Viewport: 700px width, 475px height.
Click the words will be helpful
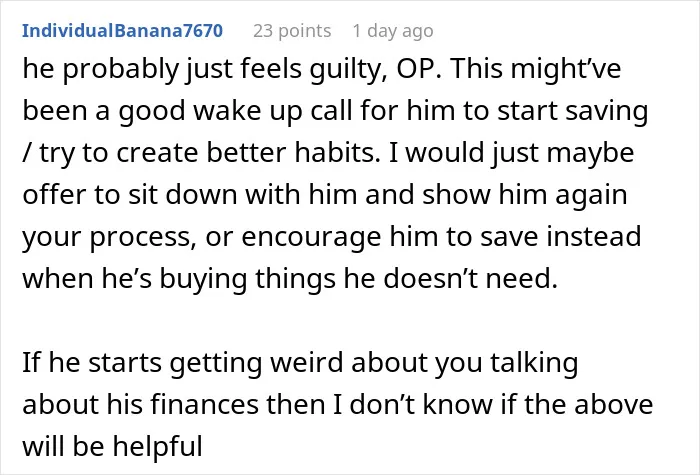tap(112, 446)
